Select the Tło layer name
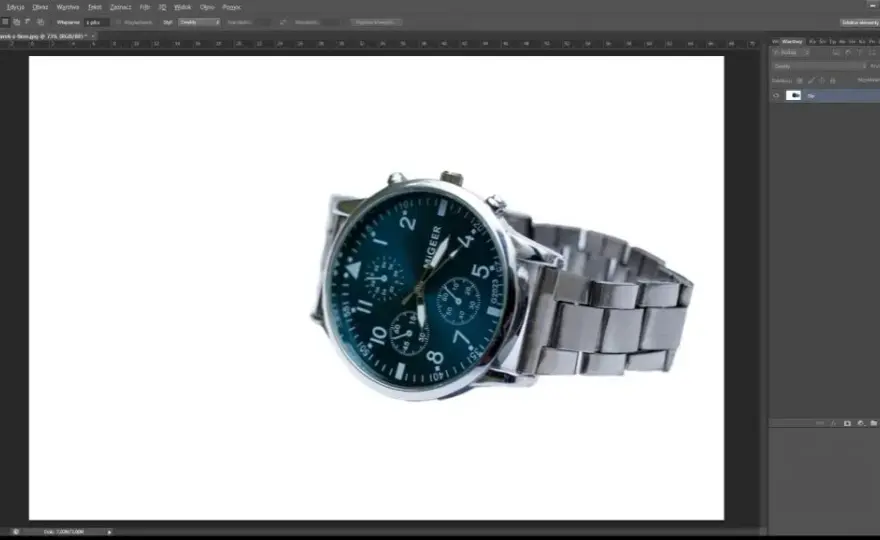Viewport: 880px width, 540px height. (x=811, y=96)
